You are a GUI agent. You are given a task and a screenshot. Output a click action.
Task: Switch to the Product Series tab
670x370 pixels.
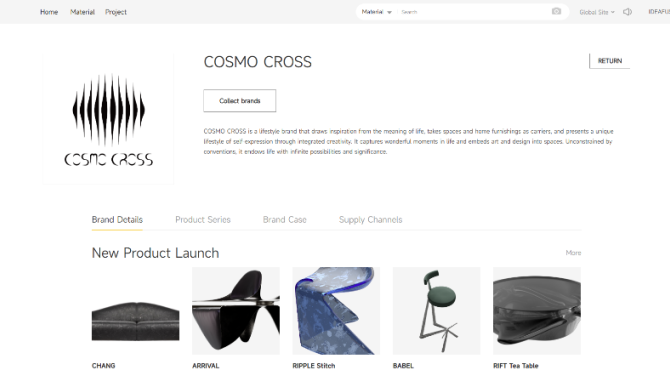pos(203,220)
